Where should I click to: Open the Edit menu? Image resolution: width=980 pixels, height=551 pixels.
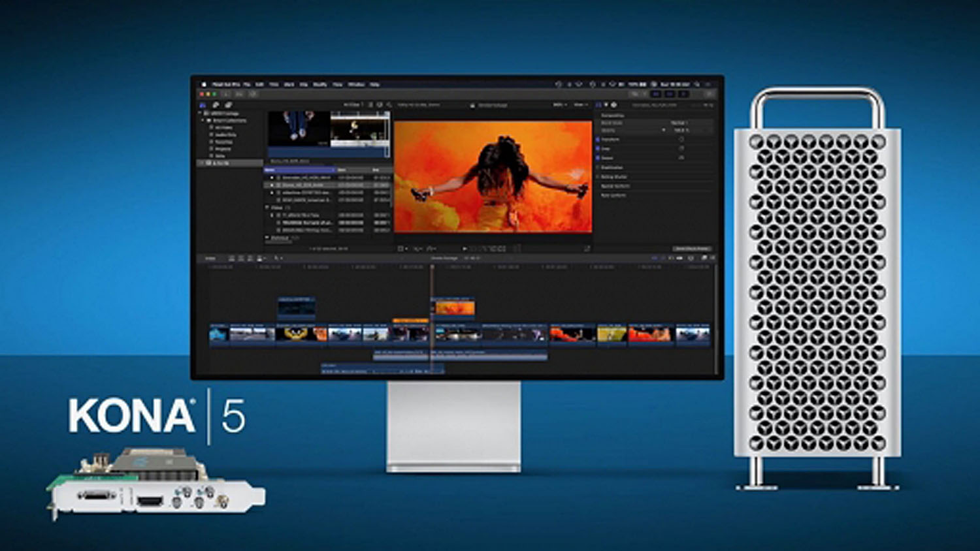(x=259, y=84)
